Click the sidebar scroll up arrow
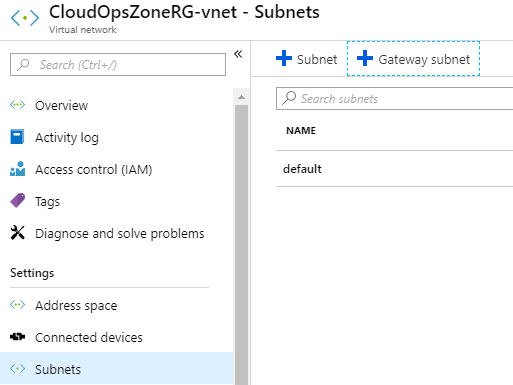Viewport: 513px width, 385px height. click(241, 97)
